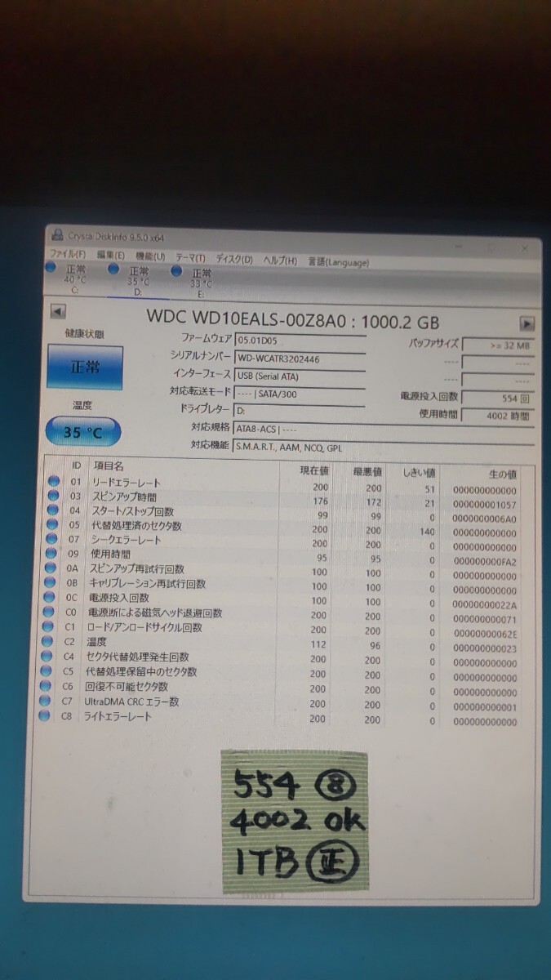Image resolution: width=551 pixels, height=980 pixels.
Task: Click status icon for 03 スピンアップ時間
Action: (54, 497)
